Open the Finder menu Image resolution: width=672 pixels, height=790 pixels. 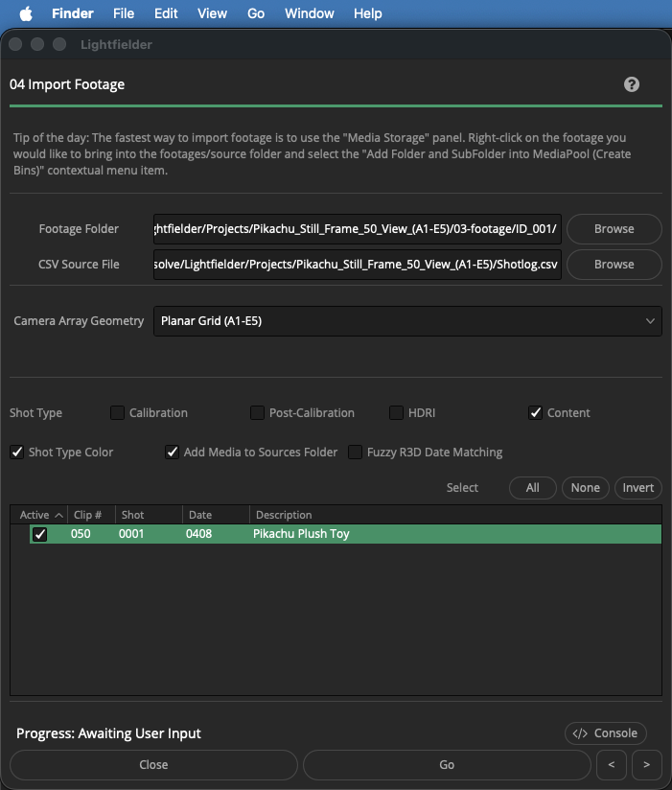pyautogui.click(x=73, y=13)
